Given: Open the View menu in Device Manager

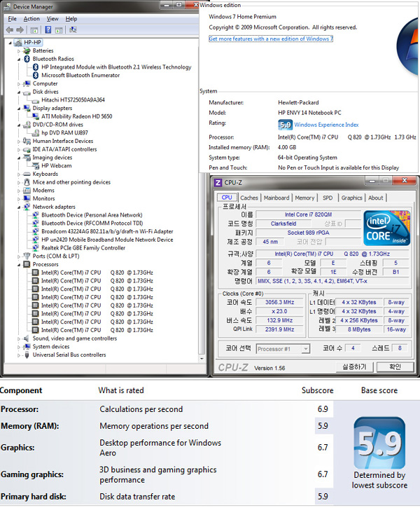Looking at the screenshot, I should pyautogui.click(x=52, y=19).
